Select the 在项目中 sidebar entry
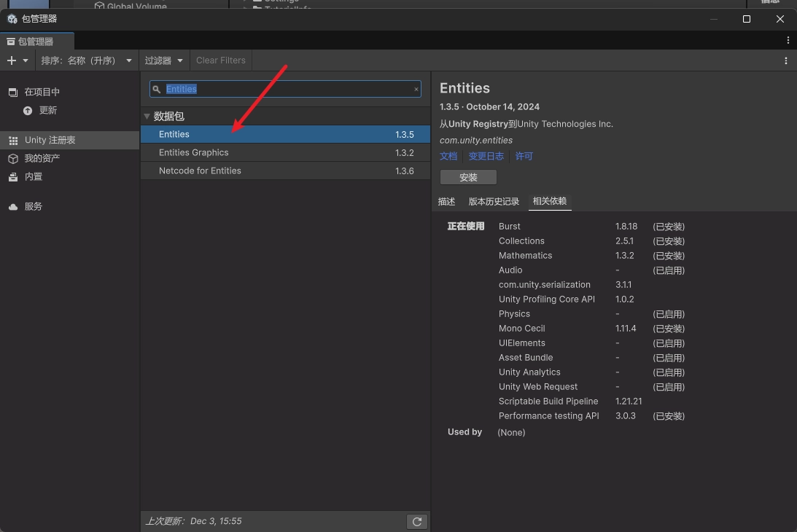797x532 pixels. (69, 92)
